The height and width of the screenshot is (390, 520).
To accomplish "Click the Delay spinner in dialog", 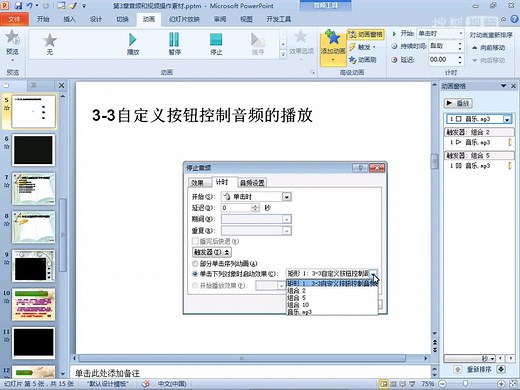I will [x=255, y=208].
